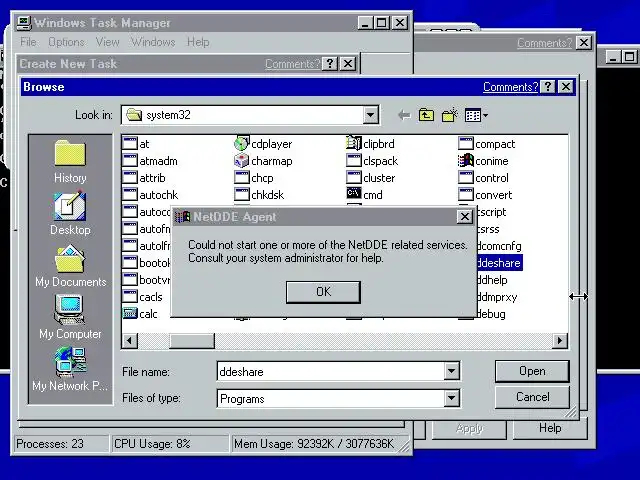Click Help button in rear window
640x480 pixels.
point(550,428)
